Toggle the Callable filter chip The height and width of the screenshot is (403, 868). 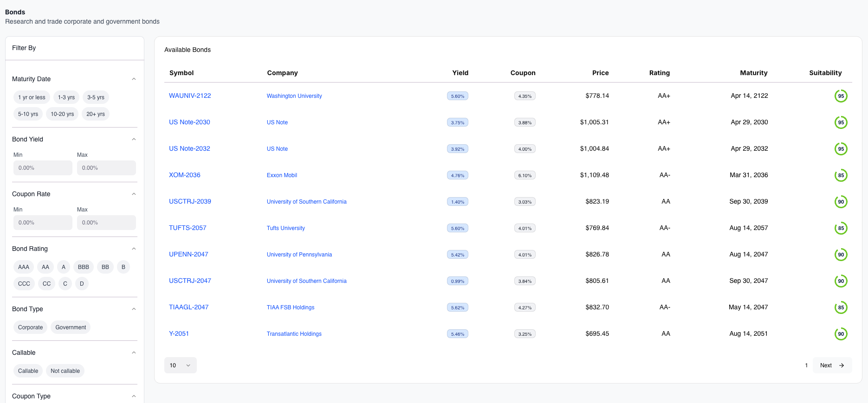pyautogui.click(x=28, y=371)
